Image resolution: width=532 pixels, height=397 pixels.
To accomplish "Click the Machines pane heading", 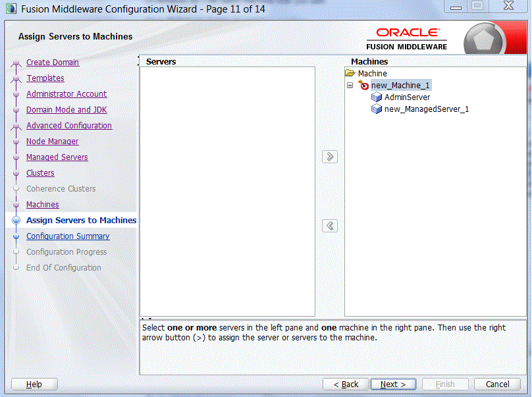I will tap(369, 62).
